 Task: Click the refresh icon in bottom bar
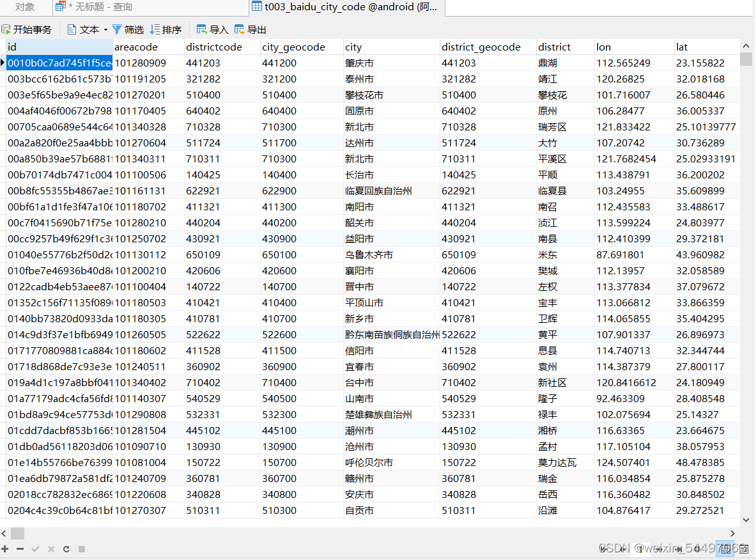point(66,549)
